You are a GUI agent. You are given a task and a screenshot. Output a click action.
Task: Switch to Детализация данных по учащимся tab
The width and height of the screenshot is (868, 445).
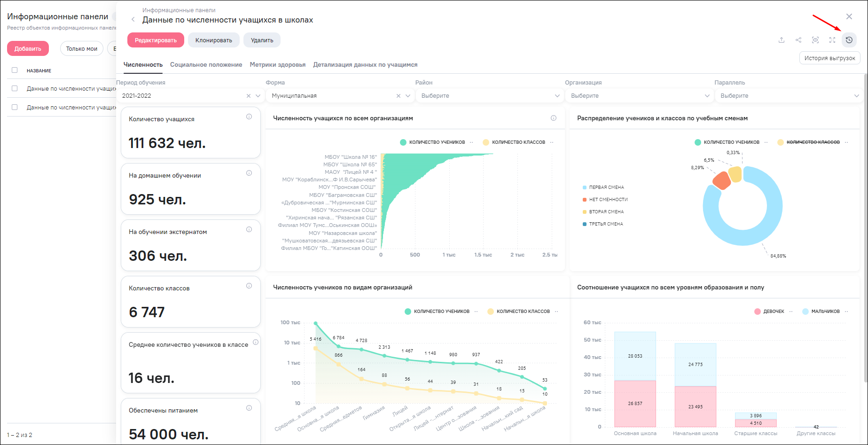tap(365, 65)
